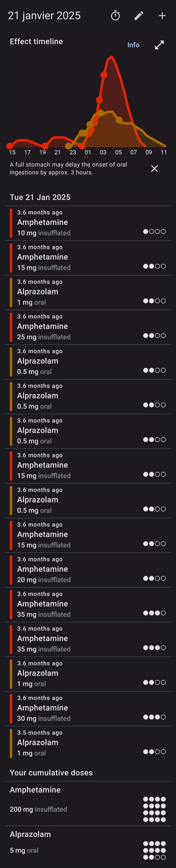Open the first Alprazolam 1 mg oral entry
The image size is (176, 868).
[x=88, y=292]
